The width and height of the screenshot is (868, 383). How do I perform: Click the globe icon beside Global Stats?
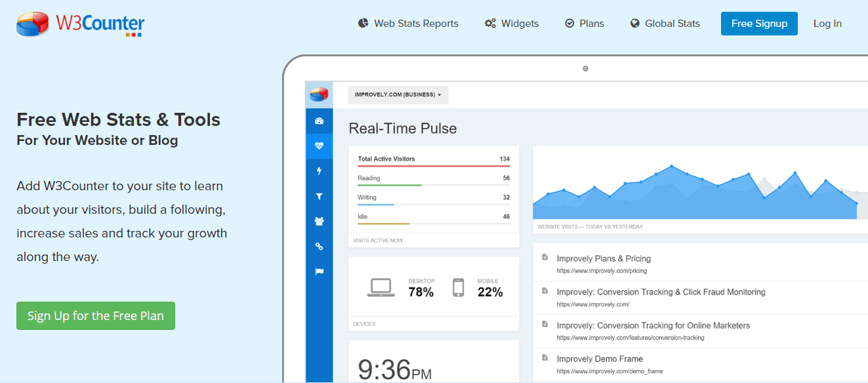635,24
